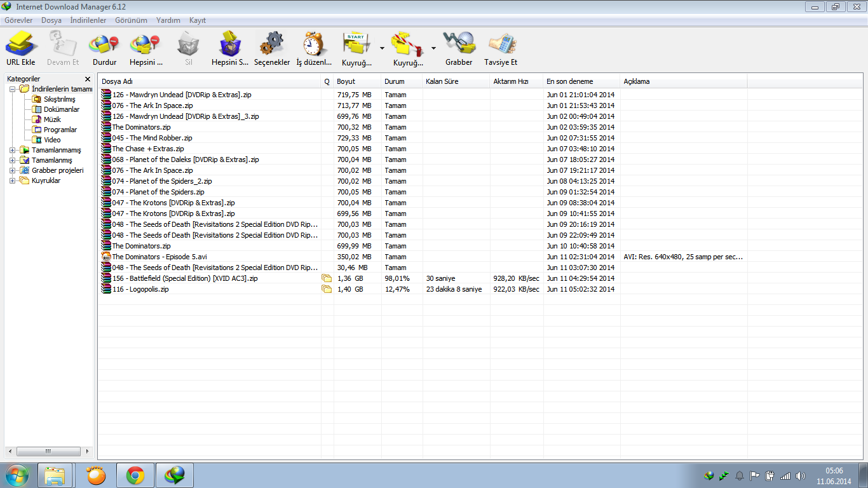Select row '156 - Battlefield (Special Edition) [XVID AC3].zip'
The width and height of the screenshot is (868, 488).
click(423, 278)
